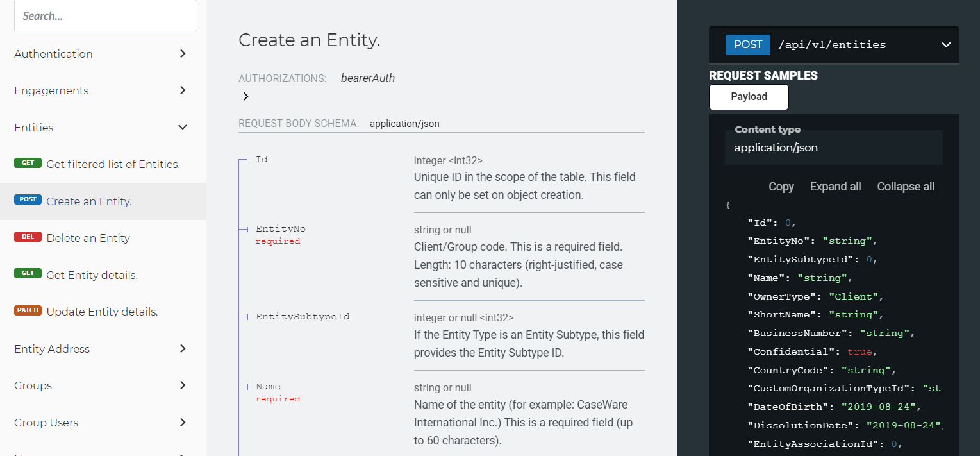Viewport: 980px width, 456px height.
Task: Select the Payload tab
Action: click(x=749, y=97)
